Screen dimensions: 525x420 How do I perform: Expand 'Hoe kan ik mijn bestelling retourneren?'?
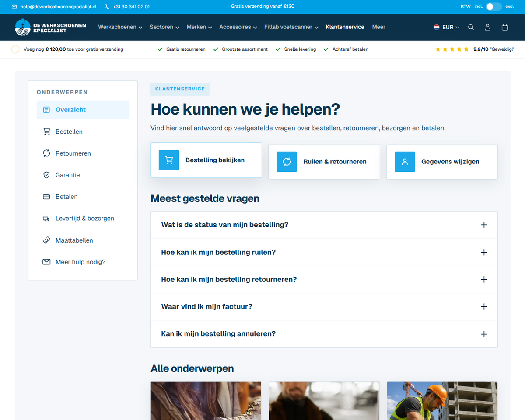[324, 280]
